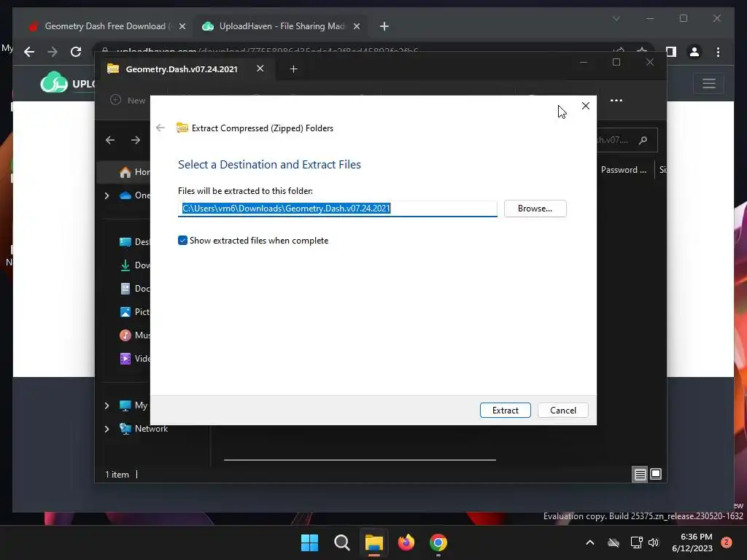This screenshot has width=747, height=560.
Task: Expand the My PC tree node
Action: point(107,405)
